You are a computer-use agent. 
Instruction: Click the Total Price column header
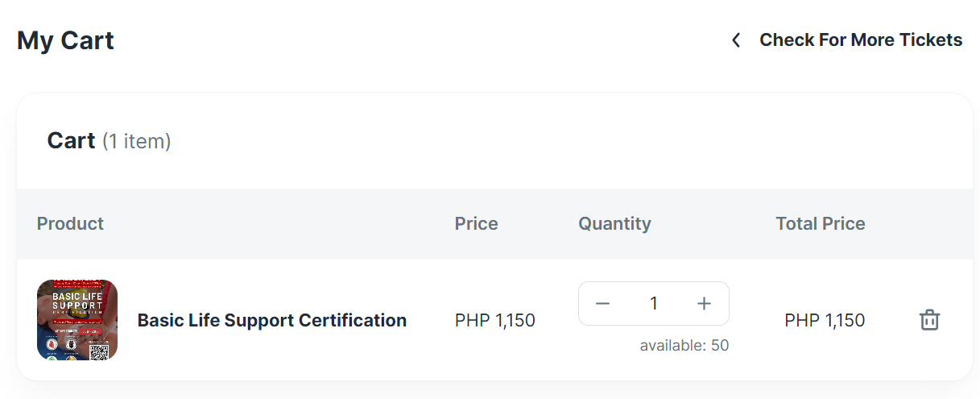click(x=820, y=223)
